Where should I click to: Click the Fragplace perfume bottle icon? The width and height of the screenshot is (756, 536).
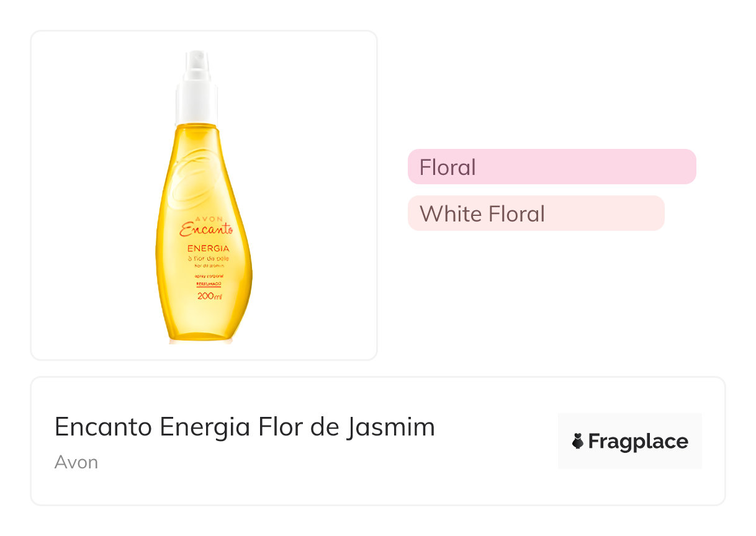(578, 441)
